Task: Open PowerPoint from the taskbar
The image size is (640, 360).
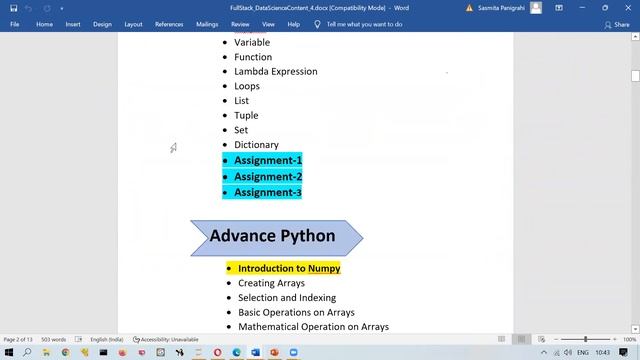Action: [x=274, y=352]
